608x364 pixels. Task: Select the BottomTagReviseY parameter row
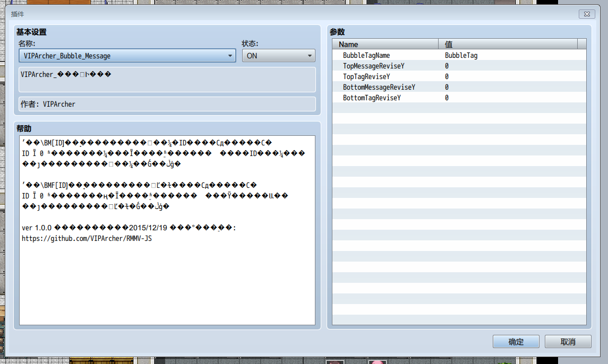point(459,98)
